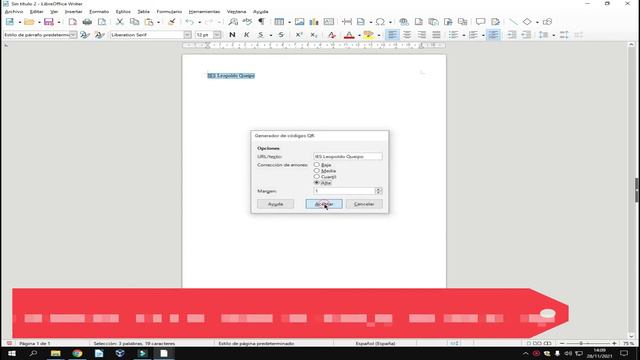Viewport: 640px width, 360px height.
Task: Click Ayuda button in QR dialog
Action: [x=276, y=204]
